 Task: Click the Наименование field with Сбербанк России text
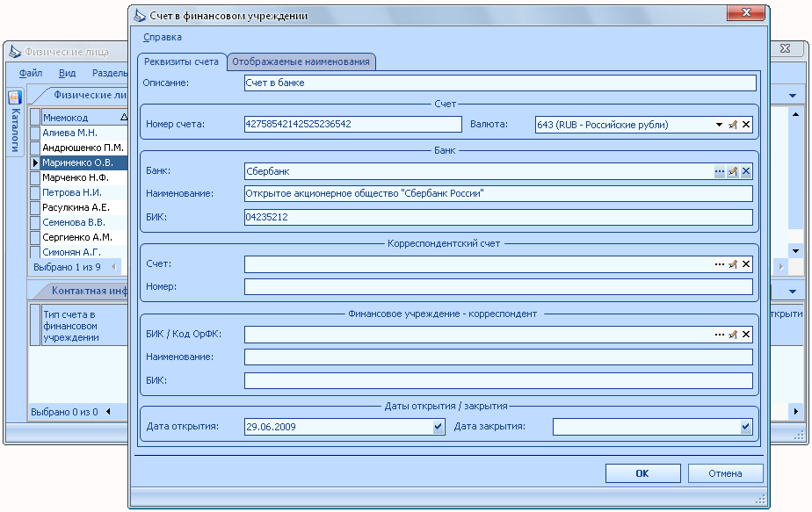pos(498,193)
